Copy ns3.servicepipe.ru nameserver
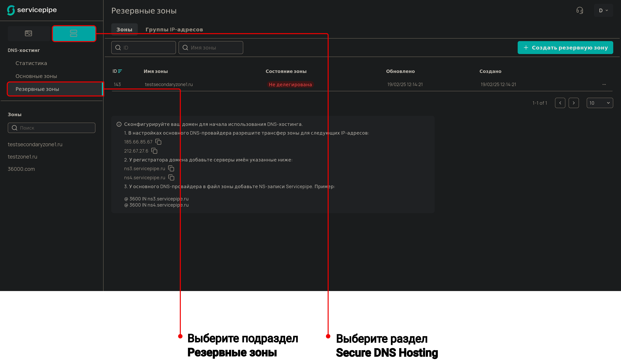This screenshot has width=621, height=364. [x=171, y=169]
